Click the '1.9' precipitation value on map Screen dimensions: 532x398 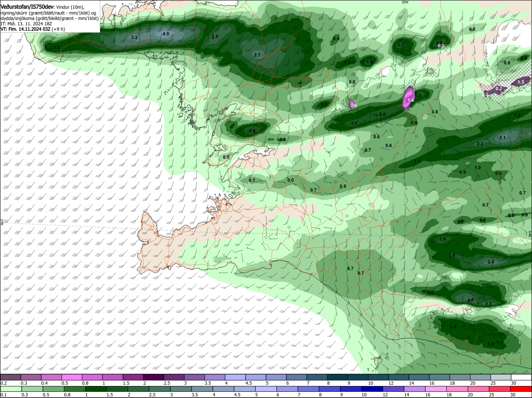(369, 62)
